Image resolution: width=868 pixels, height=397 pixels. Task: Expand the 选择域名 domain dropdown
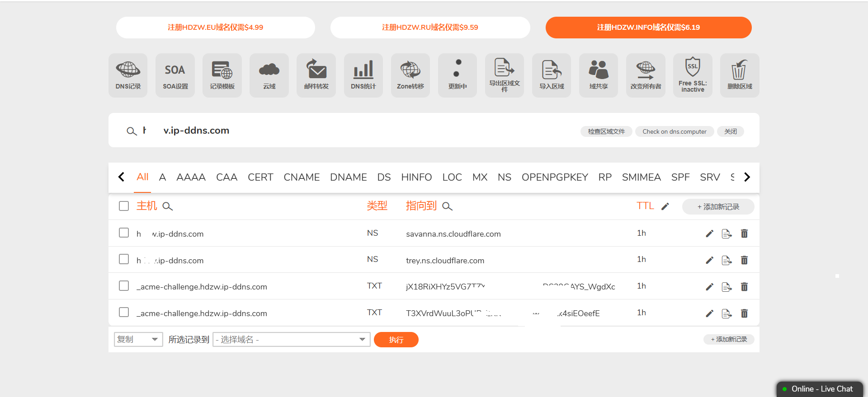[x=291, y=339]
